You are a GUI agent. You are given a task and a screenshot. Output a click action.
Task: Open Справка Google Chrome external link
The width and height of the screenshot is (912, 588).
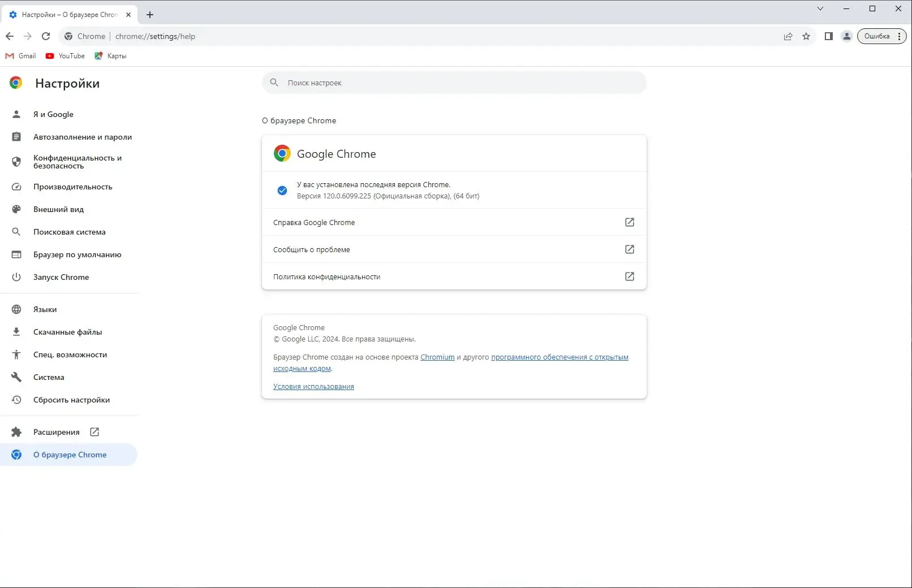pyautogui.click(x=629, y=222)
